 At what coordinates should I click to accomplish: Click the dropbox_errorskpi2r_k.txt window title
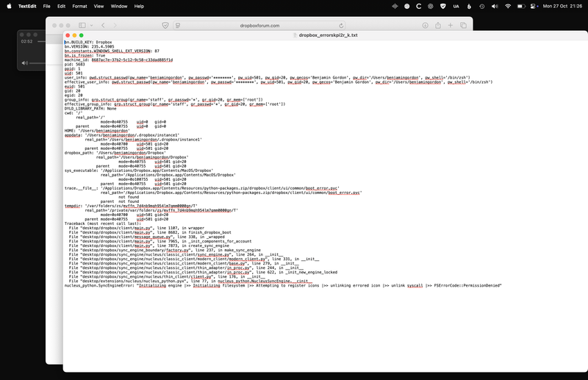[x=328, y=35]
